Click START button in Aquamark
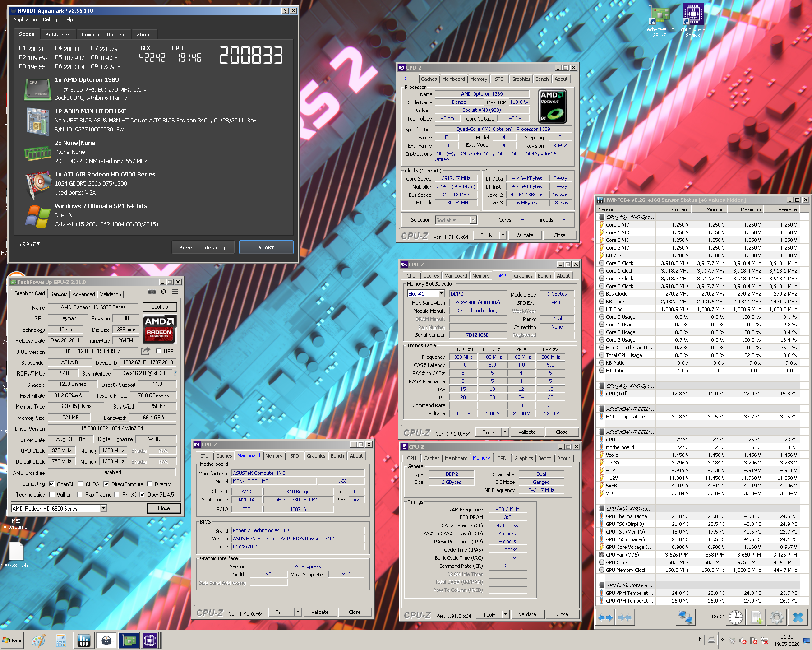The width and height of the screenshot is (812, 650). point(266,247)
